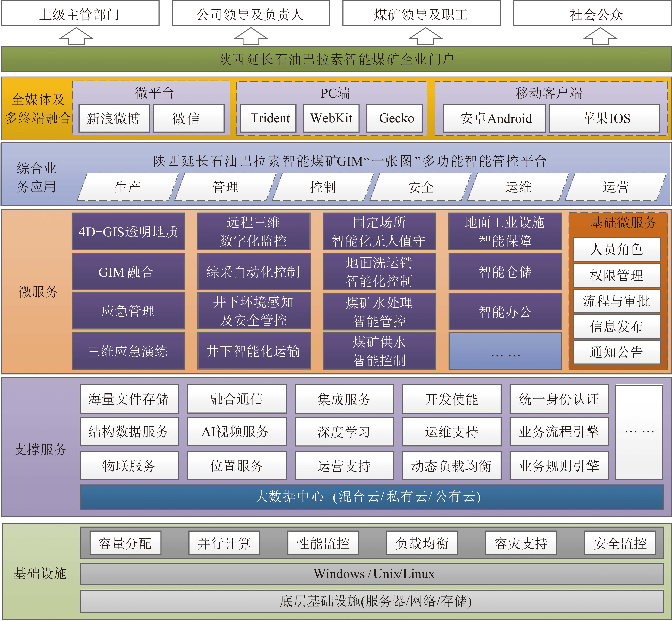Click the 业务流程引擎 box
672x621 pixels.
(559, 431)
